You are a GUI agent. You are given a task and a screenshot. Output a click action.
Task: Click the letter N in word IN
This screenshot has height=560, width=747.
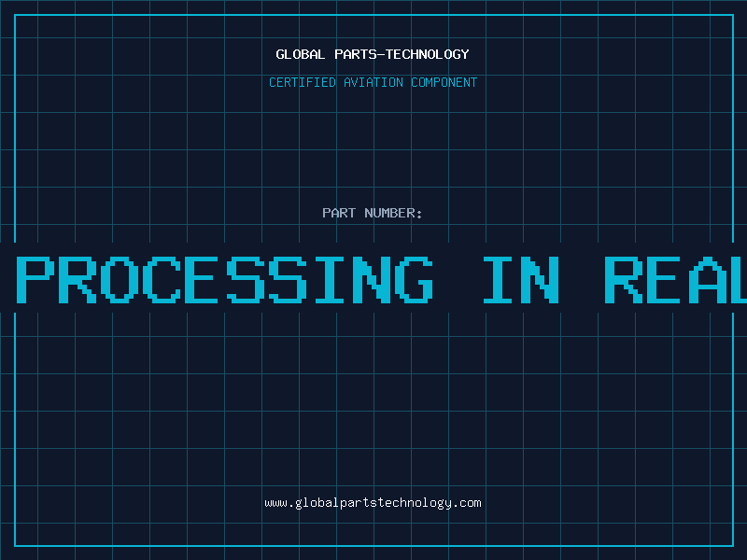tap(540, 279)
